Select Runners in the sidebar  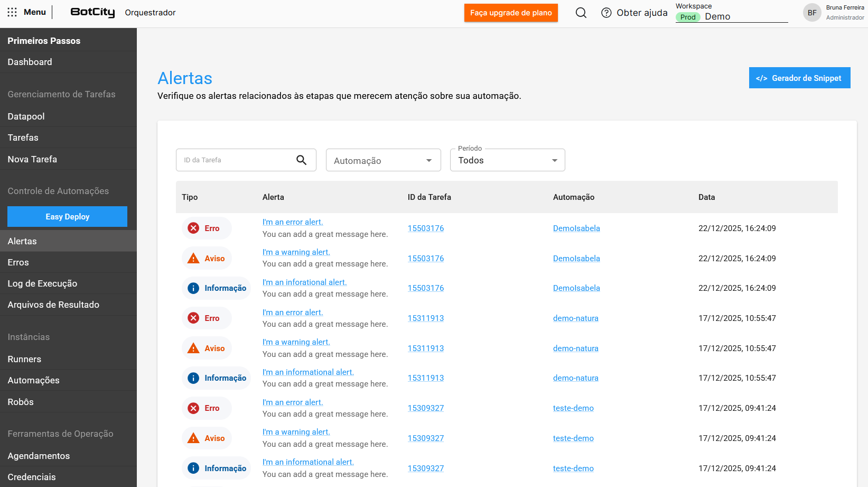24,359
